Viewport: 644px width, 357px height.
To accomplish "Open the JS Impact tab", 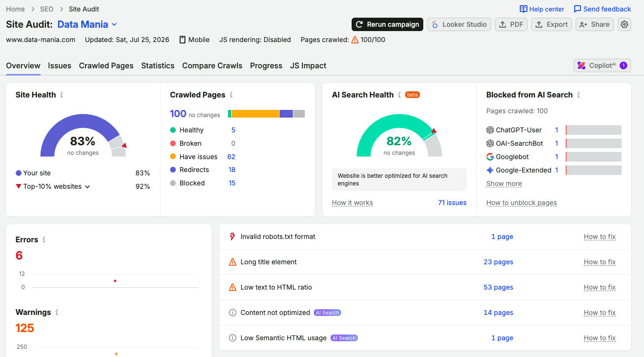I will (308, 65).
